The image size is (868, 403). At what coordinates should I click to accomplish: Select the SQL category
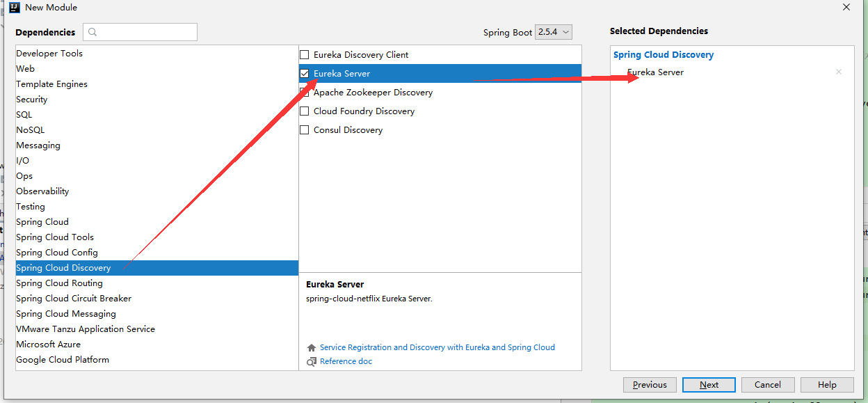(157, 115)
